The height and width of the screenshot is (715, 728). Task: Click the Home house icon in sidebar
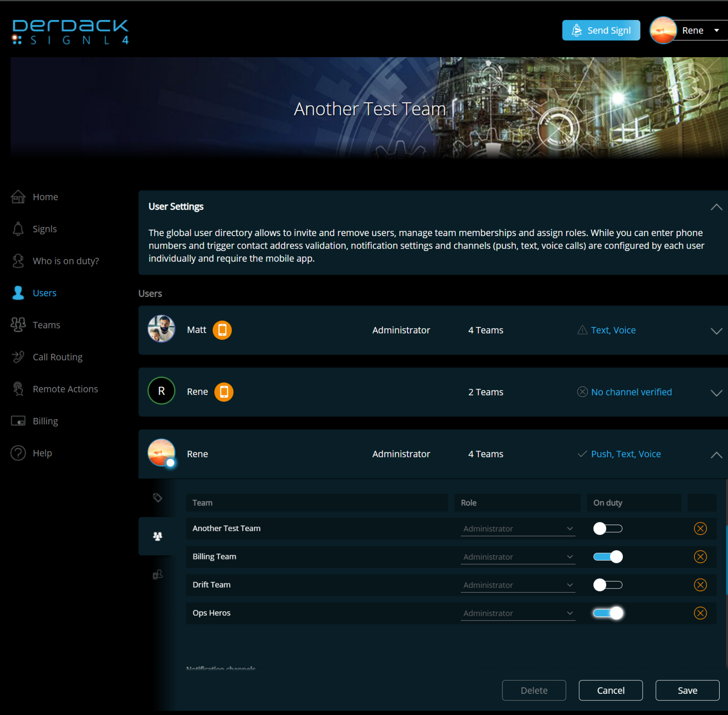(x=18, y=197)
